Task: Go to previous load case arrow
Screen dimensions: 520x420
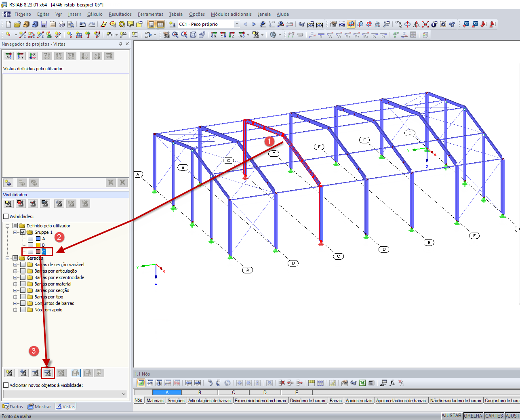Action: [245, 24]
